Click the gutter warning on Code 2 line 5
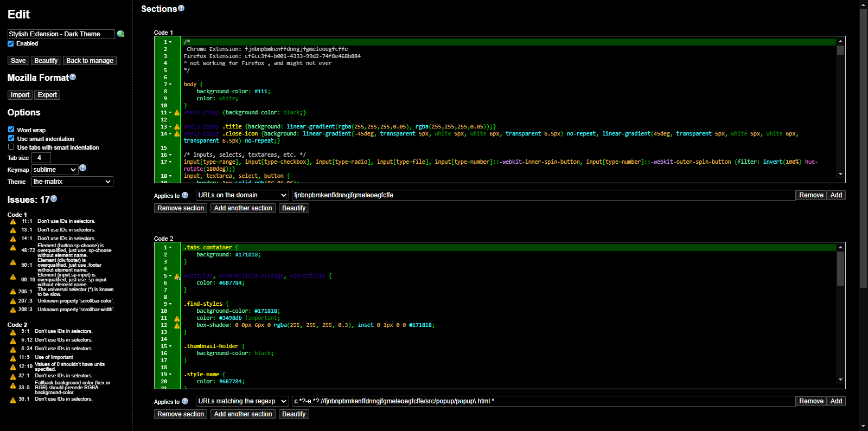This screenshot has width=868, height=431. [177, 276]
